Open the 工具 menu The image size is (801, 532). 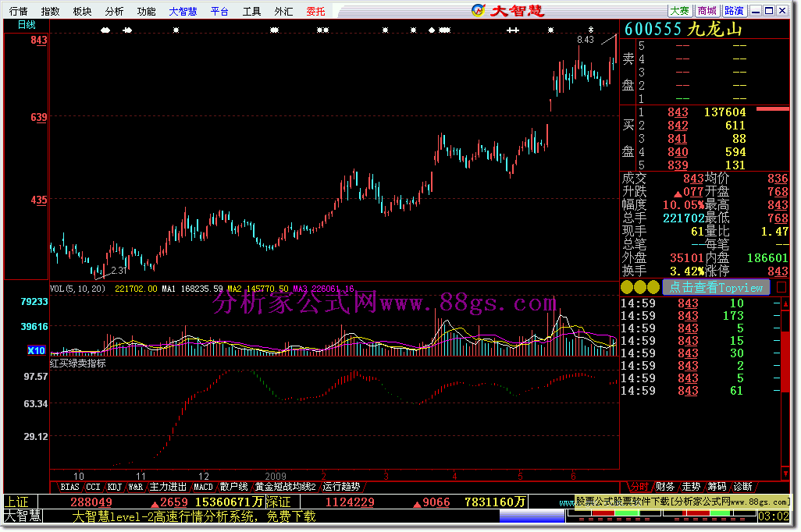pyautogui.click(x=252, y=11)
